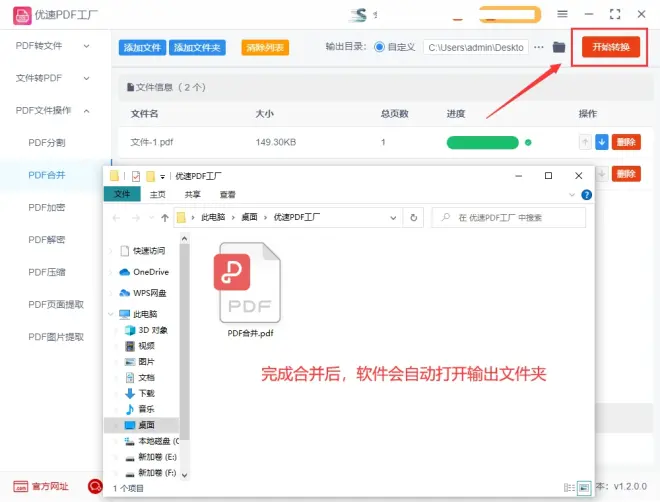
Task: Collapse the PDF文件操作 sidebar section
Action: click(x=53, y=111)
